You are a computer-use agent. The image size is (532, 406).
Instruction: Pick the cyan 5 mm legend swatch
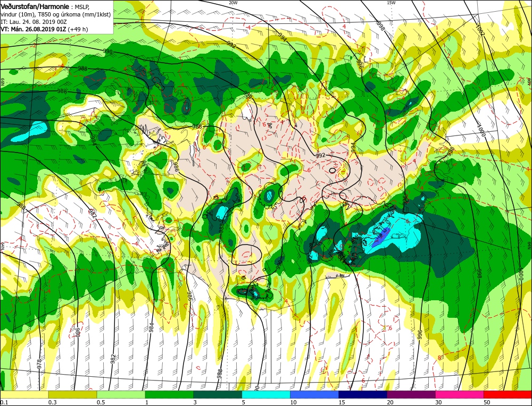(x=266, y=394)
